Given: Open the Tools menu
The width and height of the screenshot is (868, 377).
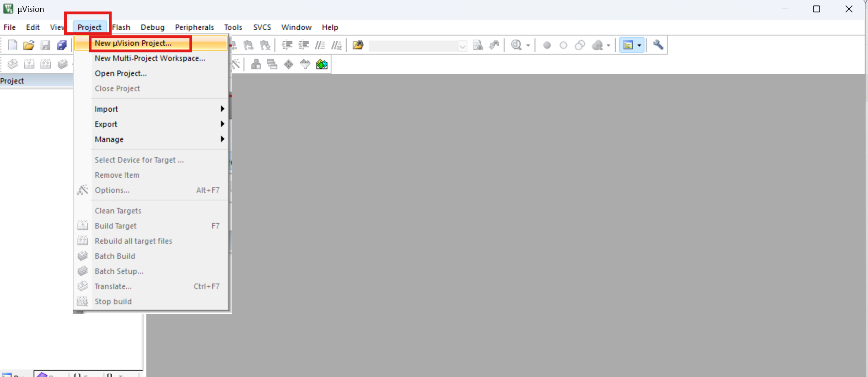Looking at the screenshot, I should coord(233,27).
